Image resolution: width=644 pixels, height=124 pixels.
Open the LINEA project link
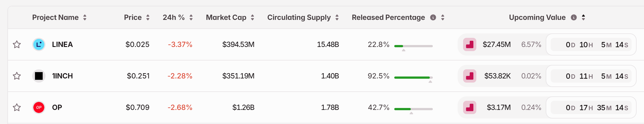(62, 44)
